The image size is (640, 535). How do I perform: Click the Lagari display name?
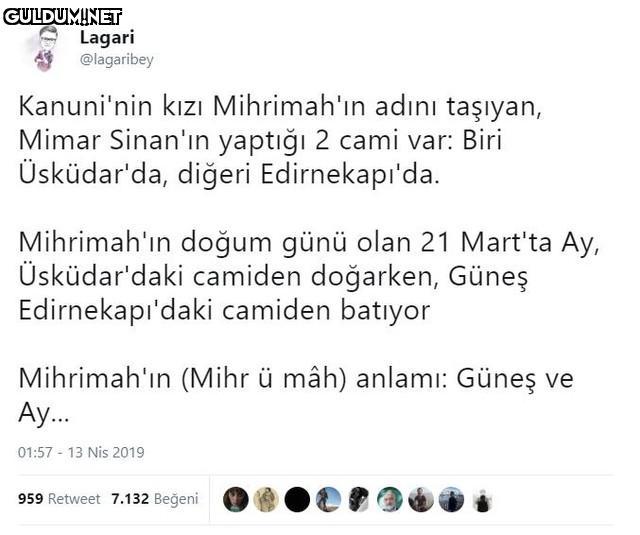[x=107, y=38]
